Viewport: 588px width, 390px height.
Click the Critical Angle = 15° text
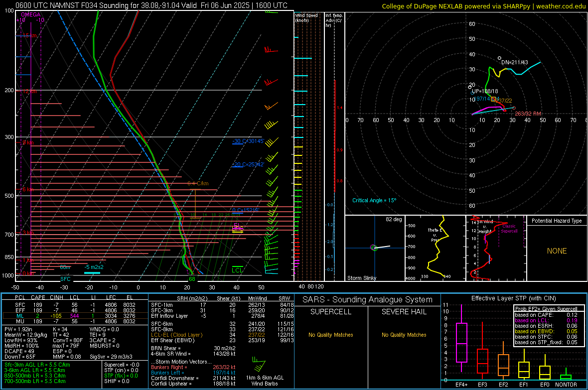pyautogui.click(x=374, y=200)
